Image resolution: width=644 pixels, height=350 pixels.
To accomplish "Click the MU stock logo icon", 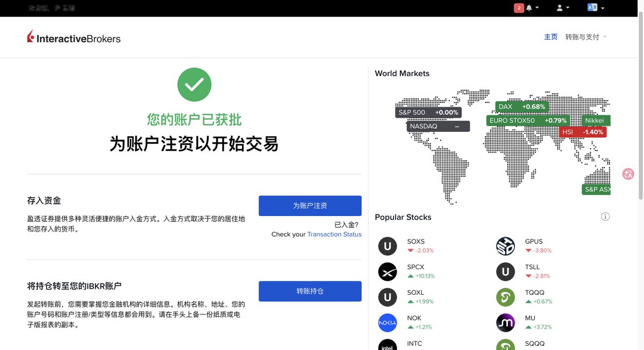I will (x=506, y=323).
